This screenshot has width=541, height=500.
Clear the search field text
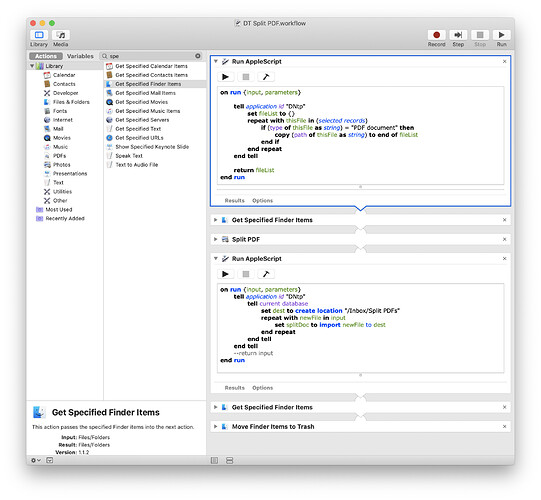(198, 56)
